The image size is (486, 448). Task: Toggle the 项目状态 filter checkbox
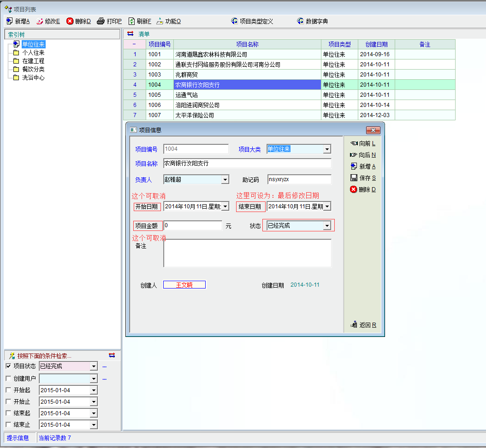point(8,366)
